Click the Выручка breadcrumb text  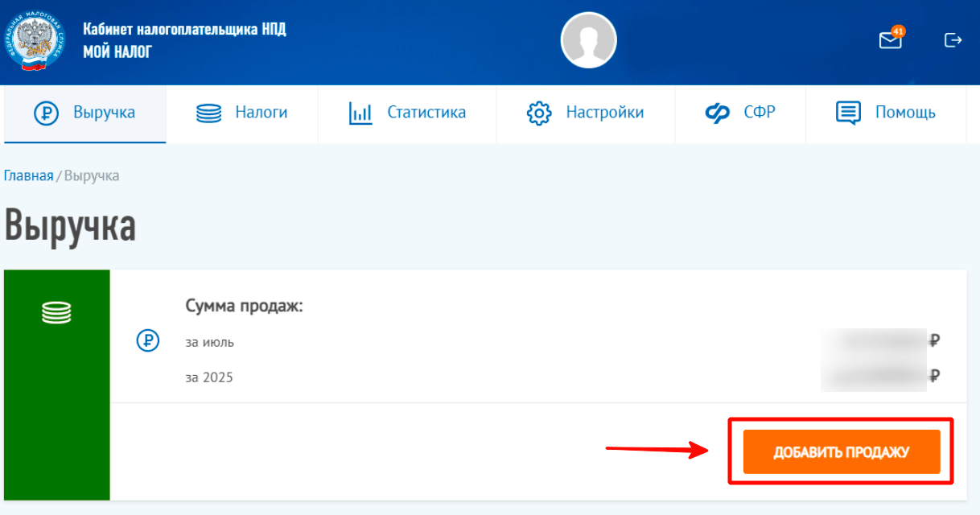point(92,175)
